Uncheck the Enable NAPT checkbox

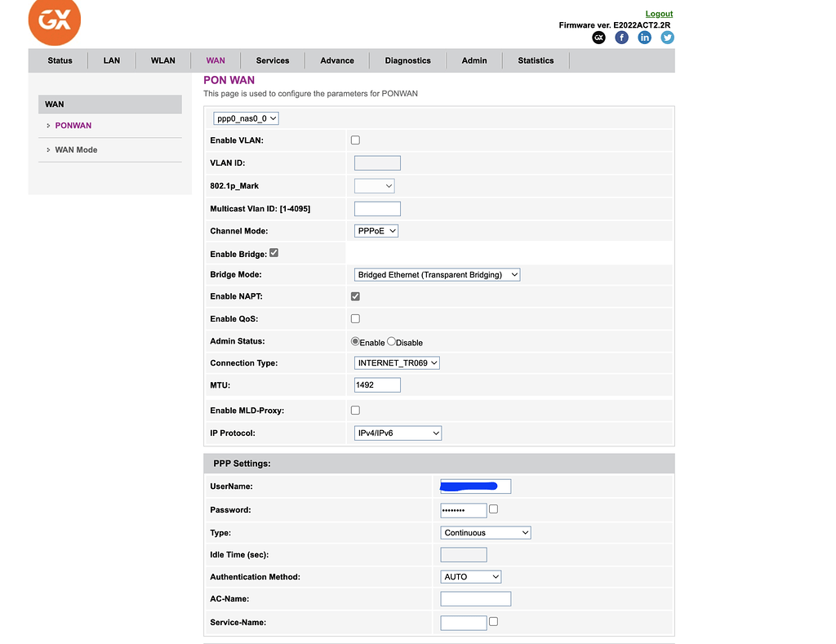click(x=355, y=296)
